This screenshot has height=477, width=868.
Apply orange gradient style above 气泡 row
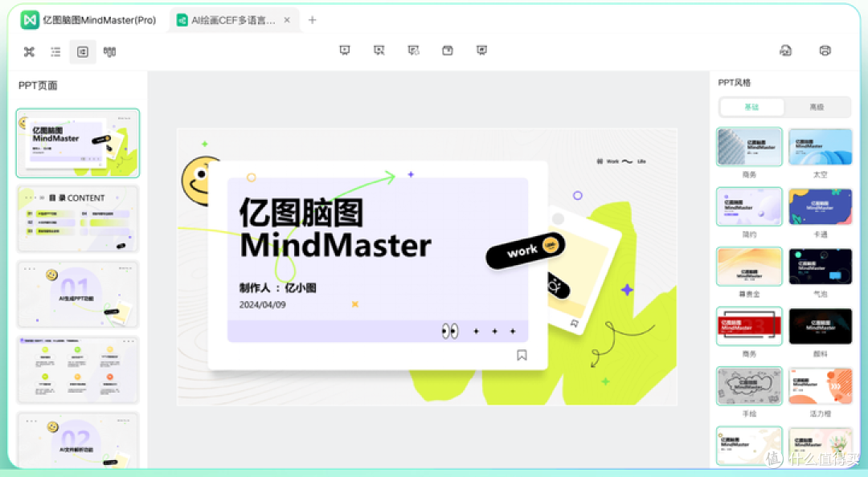749,266
